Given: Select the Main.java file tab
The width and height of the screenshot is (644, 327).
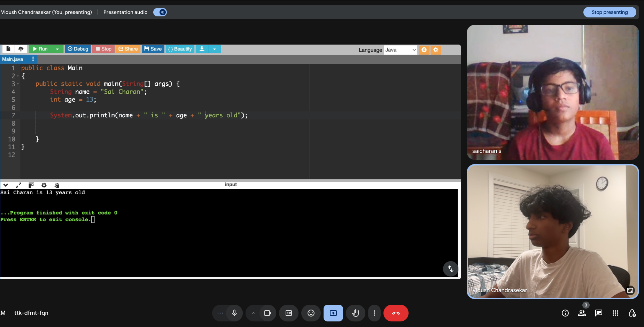Looking at the screenshot, I should (13, 59).
